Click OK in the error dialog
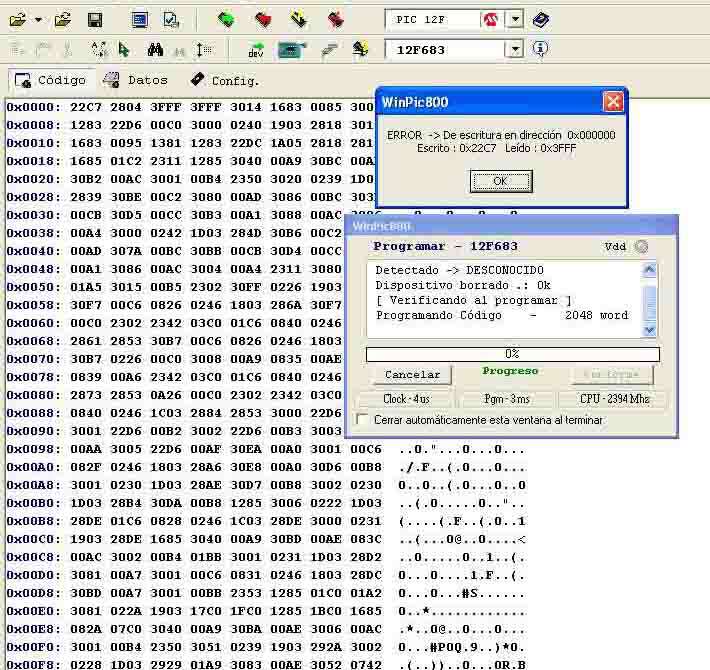Image resolution: width=710 pixels, height=670 pixels. 501,181
